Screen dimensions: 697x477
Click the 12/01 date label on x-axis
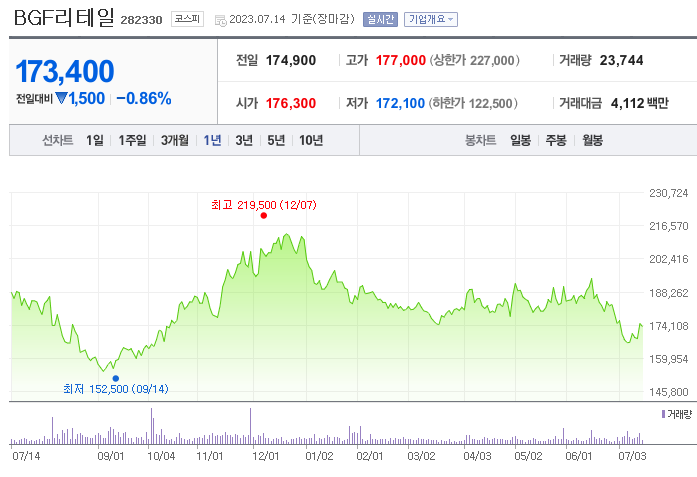pos(265,456)
